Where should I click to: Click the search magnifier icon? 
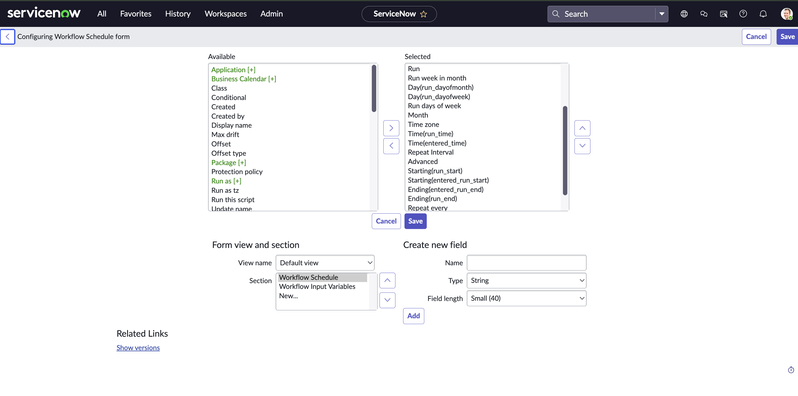(x=556, y=14)
